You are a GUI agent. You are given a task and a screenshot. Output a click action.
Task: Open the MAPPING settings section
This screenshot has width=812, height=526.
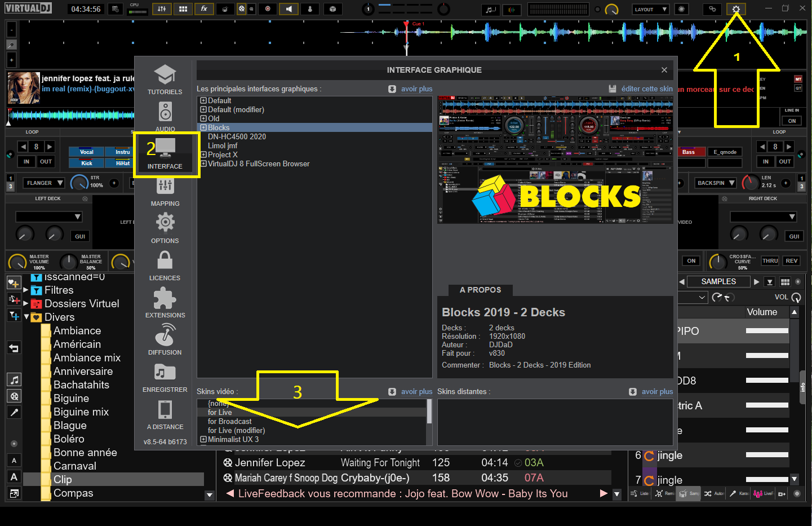click(x=165, y=191)
